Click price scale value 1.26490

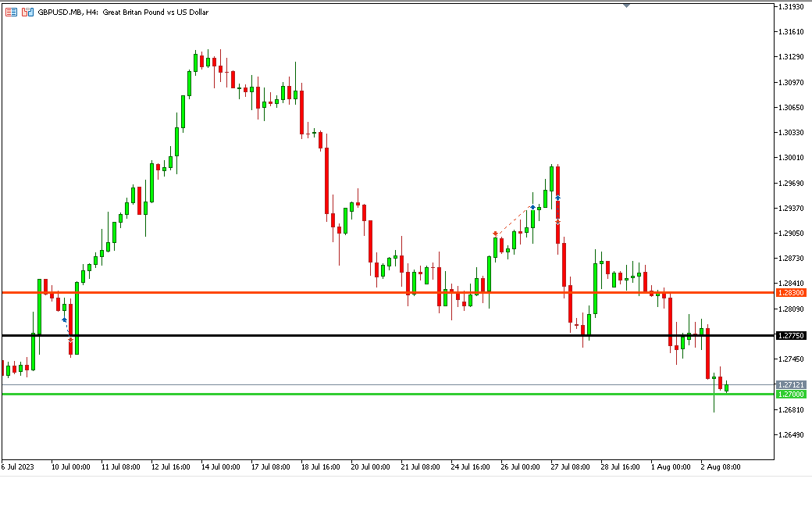pyautogui.click(x=791, y=435)
